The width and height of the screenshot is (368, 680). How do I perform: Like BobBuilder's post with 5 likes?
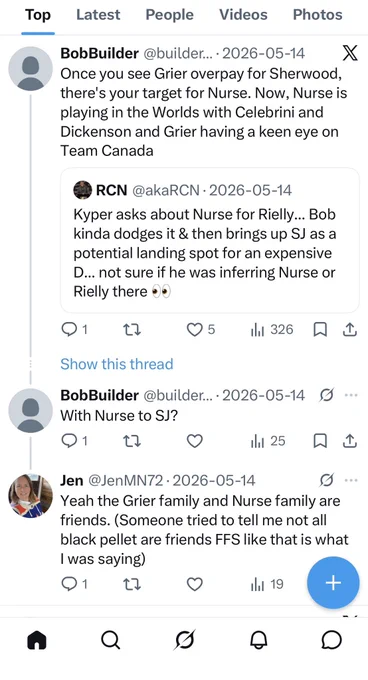click(194, 330)
